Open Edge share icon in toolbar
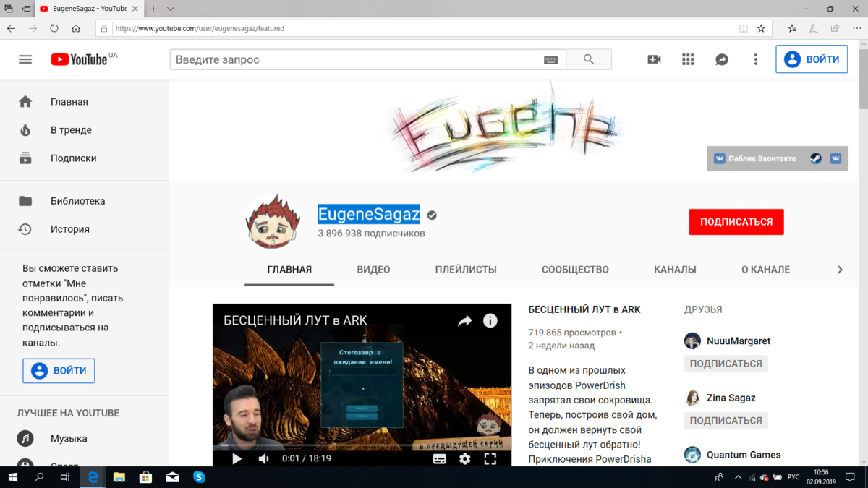 (x=835, y=29)
